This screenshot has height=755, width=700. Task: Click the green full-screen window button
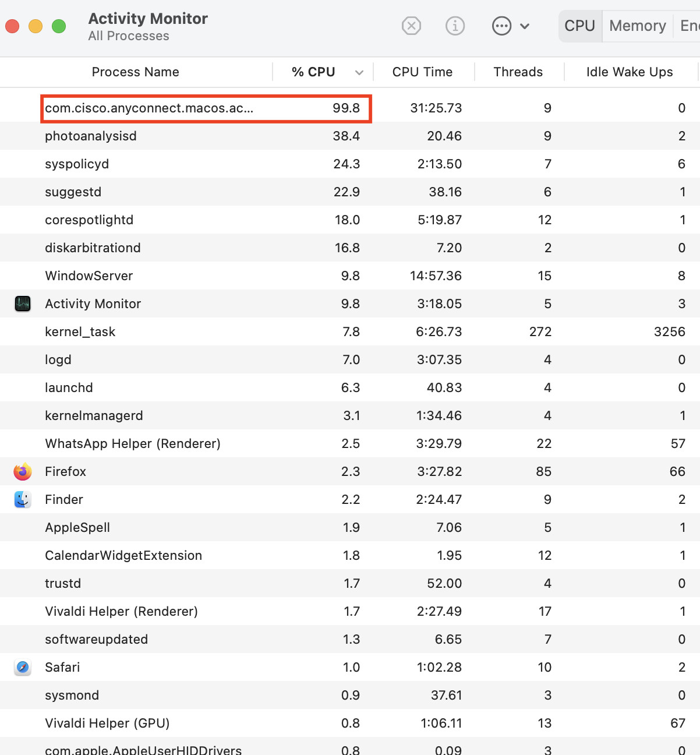59,26
